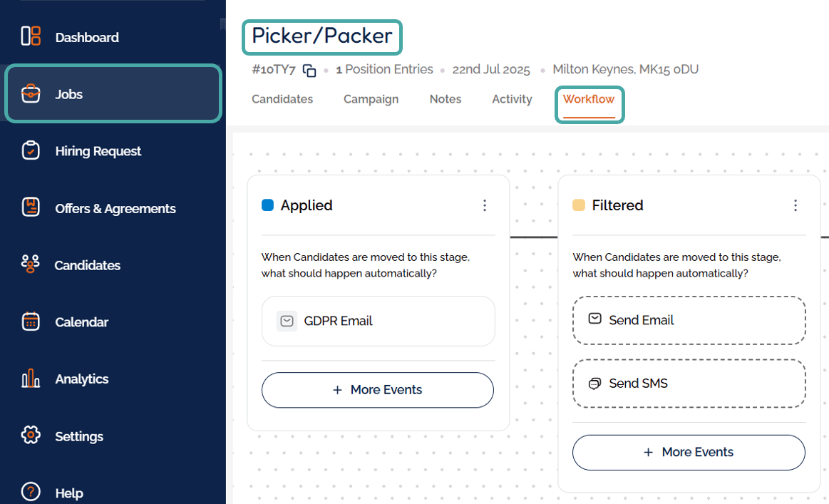Screen dimensions: 829x504
Task: Copy the job ID #10TY7
Action: tap(309, 70)
